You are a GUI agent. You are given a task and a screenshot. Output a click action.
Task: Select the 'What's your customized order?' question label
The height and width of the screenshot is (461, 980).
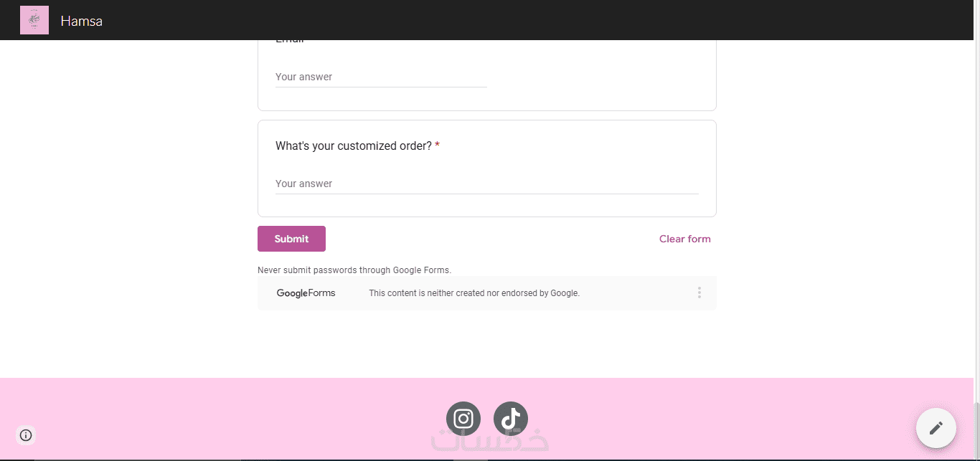point(354,146)
